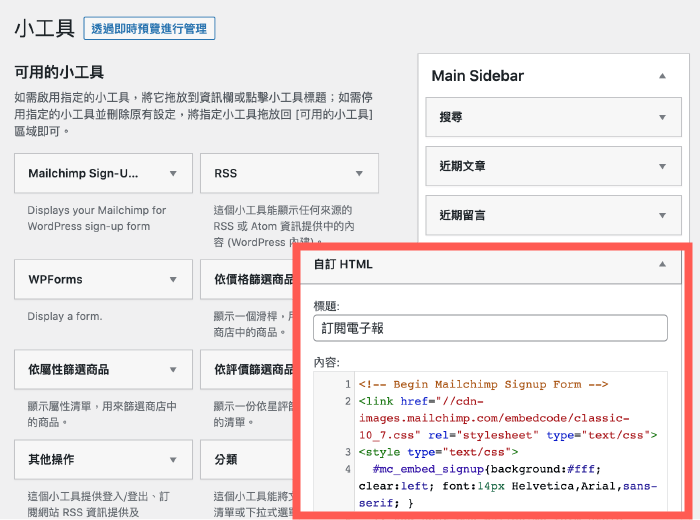Click the 內容: label
700x520 pixels.
(x=326, y=362)
